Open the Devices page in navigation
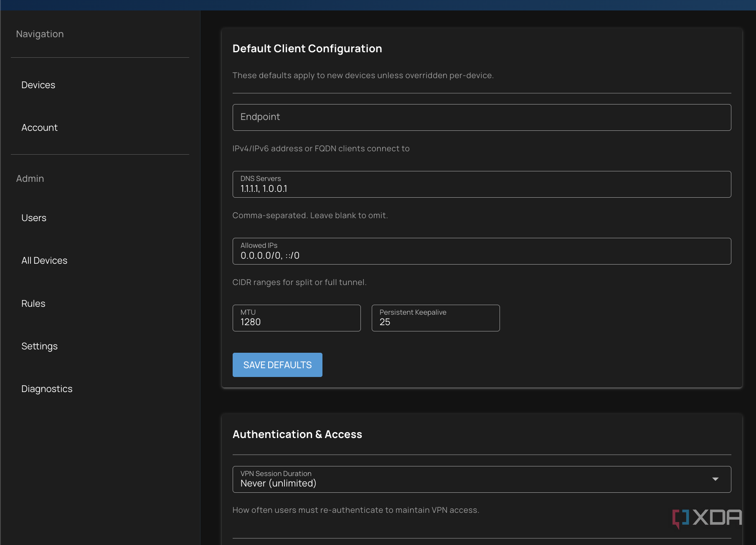Image resolution: width=756 pixels, height=545 pixels. pos(38,85)
